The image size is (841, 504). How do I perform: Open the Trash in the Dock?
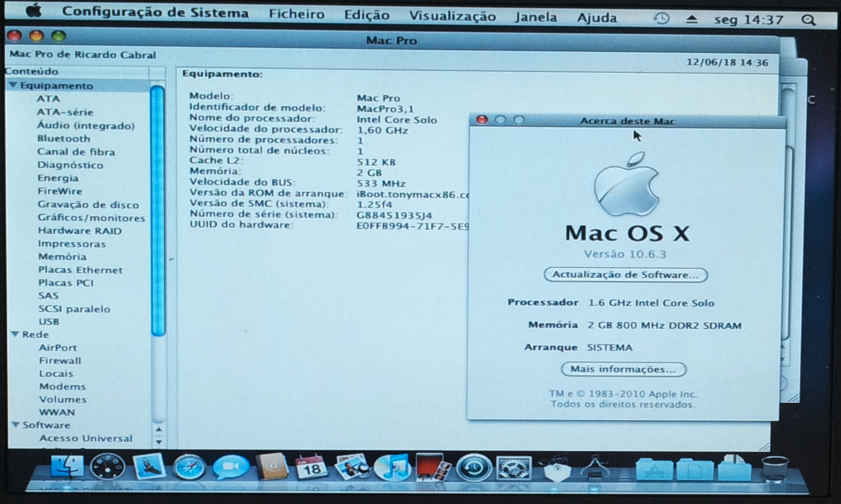click(x=775, y=469)
